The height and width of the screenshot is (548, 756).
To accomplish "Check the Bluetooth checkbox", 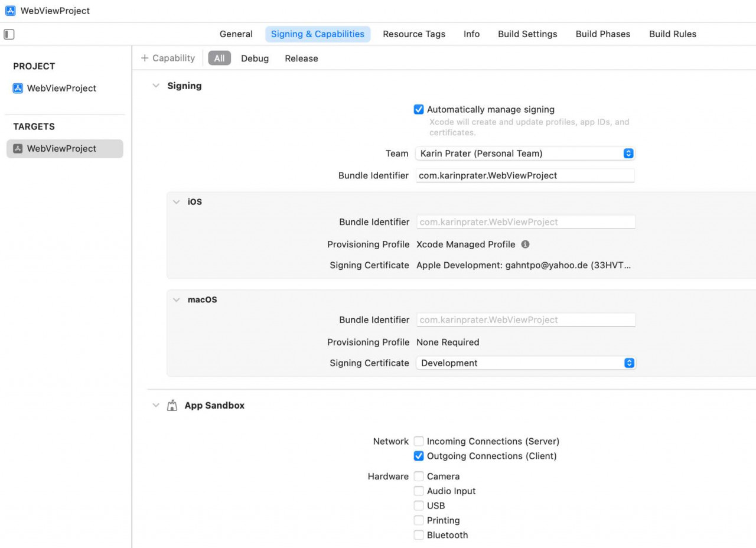I will (x=419, y=535).
